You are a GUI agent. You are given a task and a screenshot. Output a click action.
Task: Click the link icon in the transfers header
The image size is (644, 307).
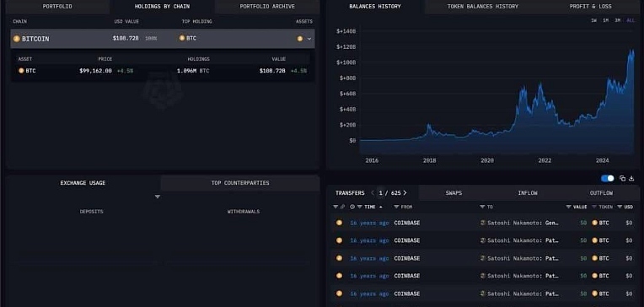point(342,207)
